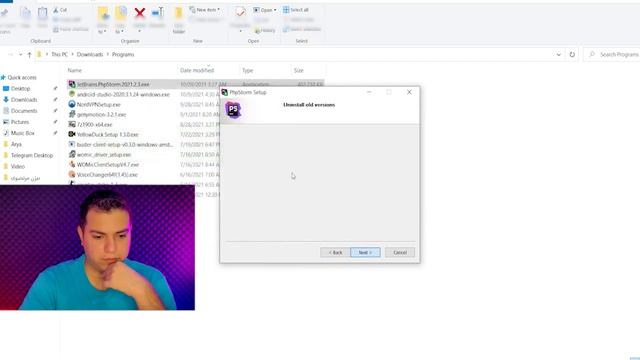Click Downloads in the address breadcrumb

(x=90, y=54)
